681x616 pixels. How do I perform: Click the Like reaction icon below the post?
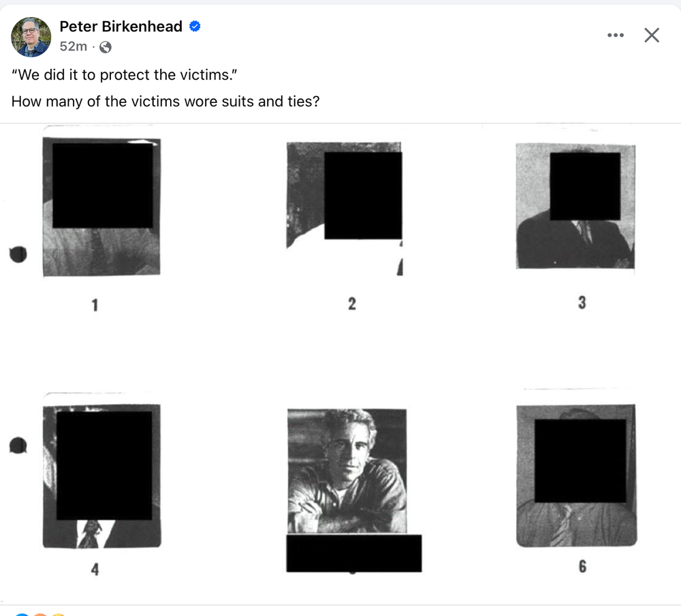(21, 613)
